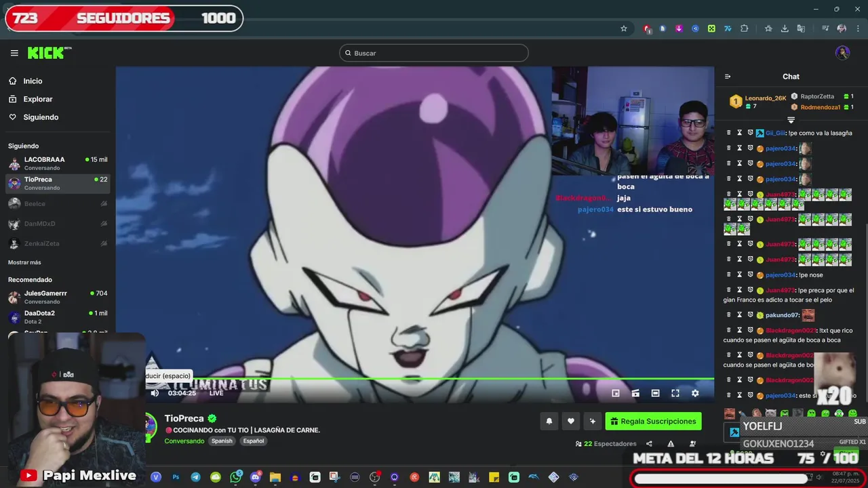Open Chrome three-dot menu
The image size is (868, 488).
[858, 28]
